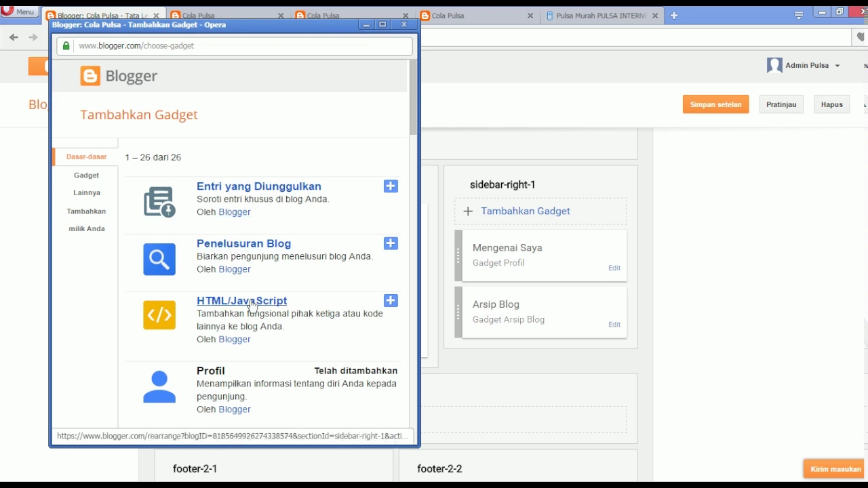Close the Pulsa Murah tab
The width and height of the screenshot is (868, 488).
click(x=655, y=16)
